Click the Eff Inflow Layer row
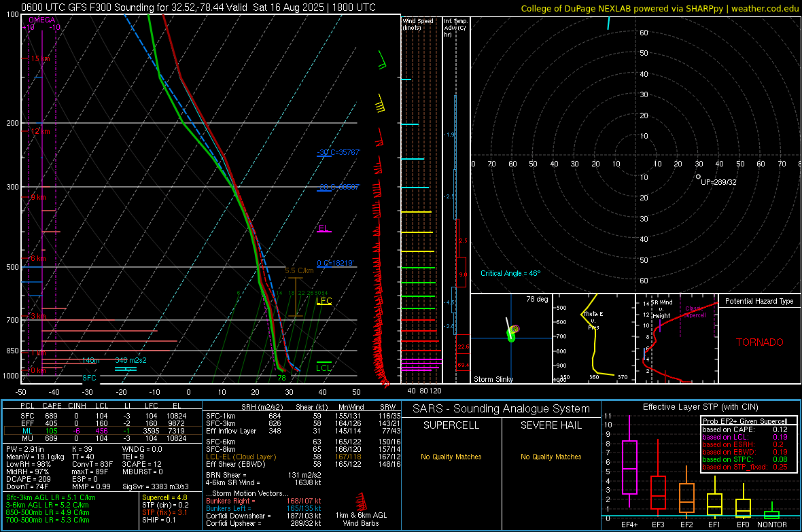Screen dimensions: 802x532 tap(303, 431)
